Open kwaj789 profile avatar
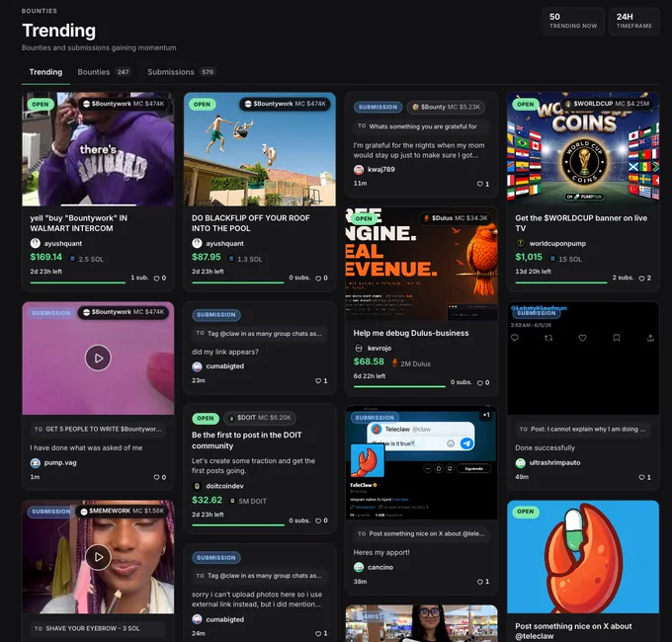 pyautogui.click(x=359, y=170)
